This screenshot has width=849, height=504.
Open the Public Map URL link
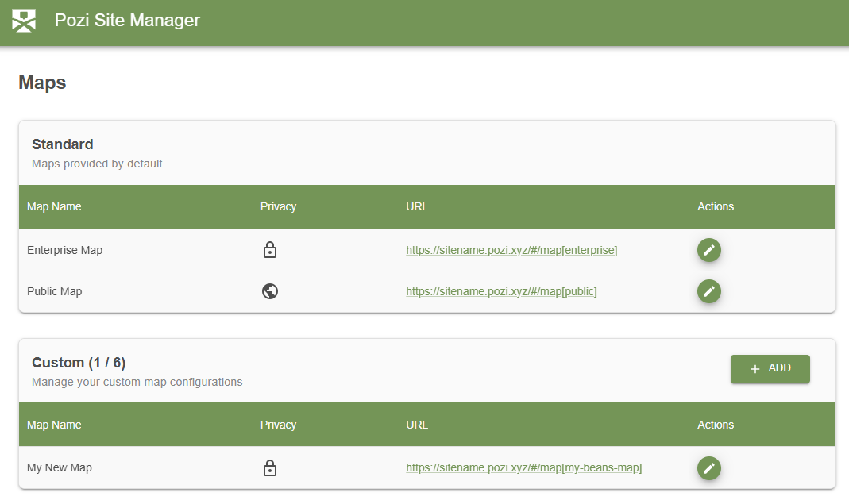click(x=501, y=291)
